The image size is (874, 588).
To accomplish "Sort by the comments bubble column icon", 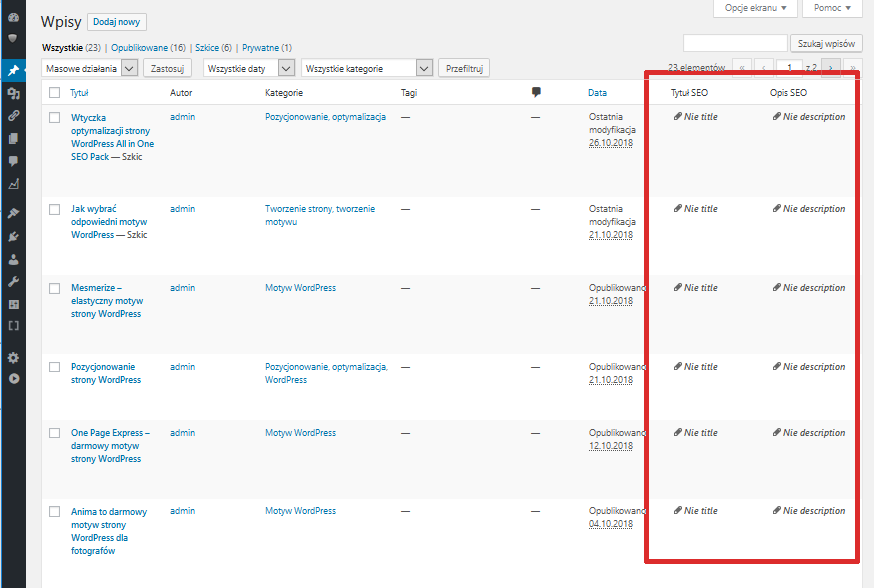I will click(536, 92).
